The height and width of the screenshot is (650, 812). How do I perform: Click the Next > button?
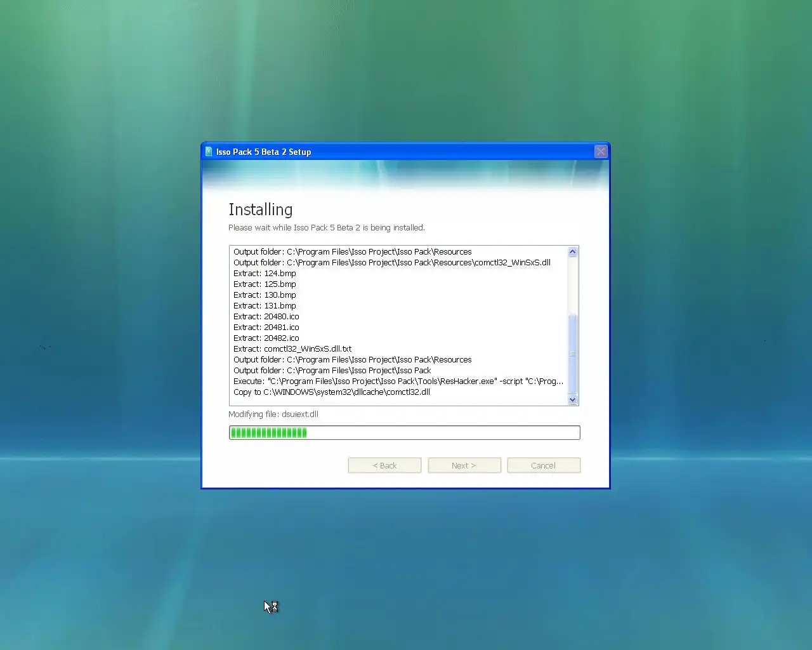[464, 465]
